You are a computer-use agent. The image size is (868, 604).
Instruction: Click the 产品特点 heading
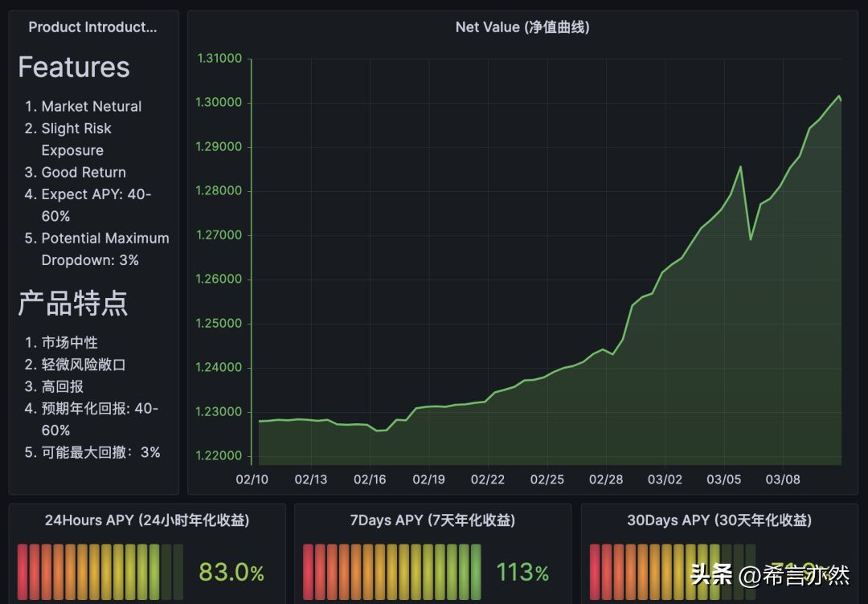point(73,303)
